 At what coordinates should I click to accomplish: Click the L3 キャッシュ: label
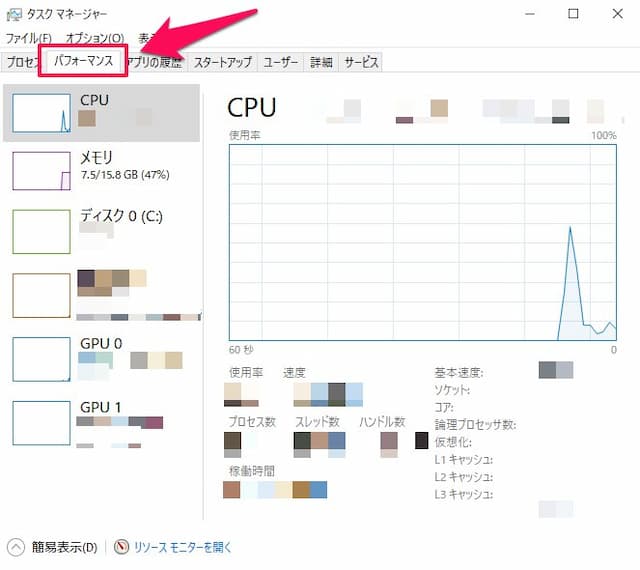pos(464,494)
